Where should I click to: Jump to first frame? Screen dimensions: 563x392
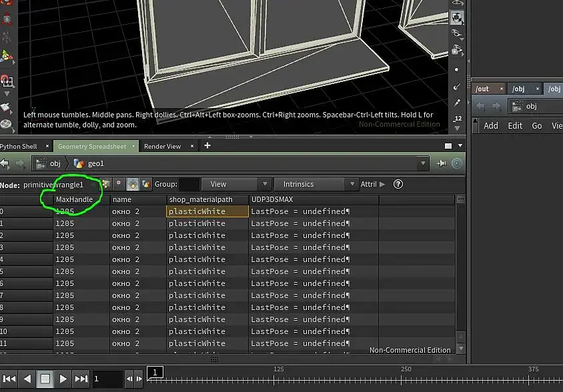[9, 379]
